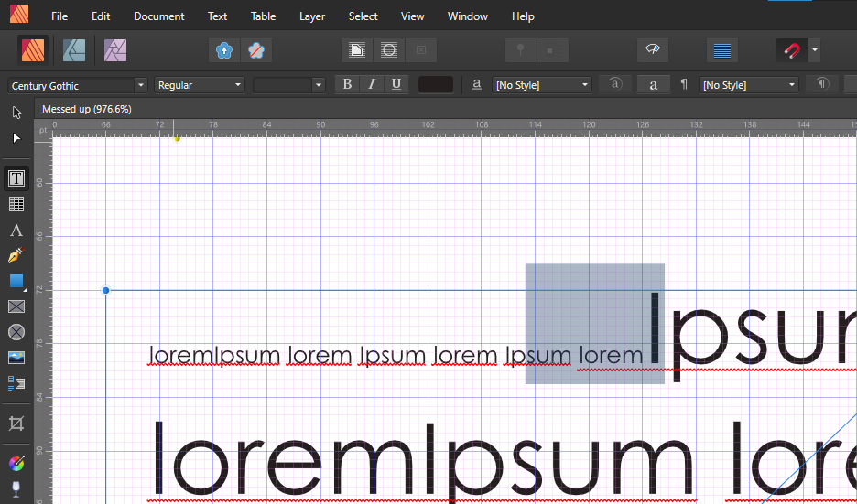Viewport: 857px width, 504px height.
Task: Pick the Pen tool
Action: click(16, 255)
